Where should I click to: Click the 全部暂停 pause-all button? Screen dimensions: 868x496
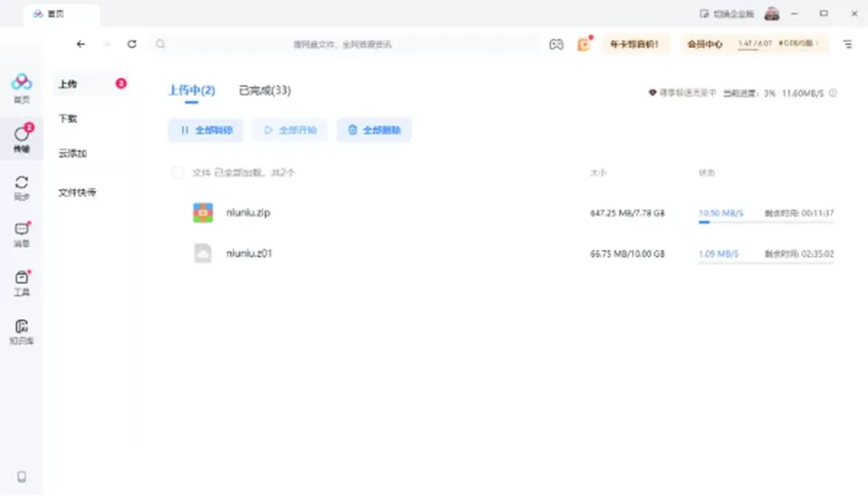(x=206, y=130)
